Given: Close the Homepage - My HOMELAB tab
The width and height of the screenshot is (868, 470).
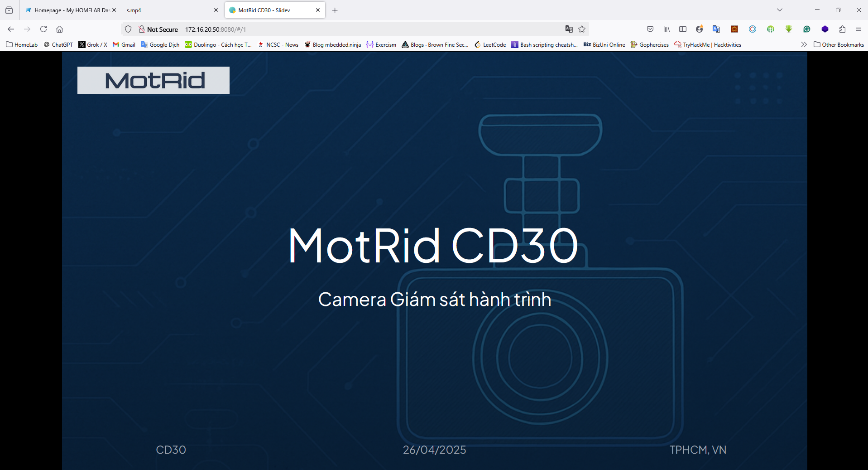Looking at the screenshot, I should point(114,10).
